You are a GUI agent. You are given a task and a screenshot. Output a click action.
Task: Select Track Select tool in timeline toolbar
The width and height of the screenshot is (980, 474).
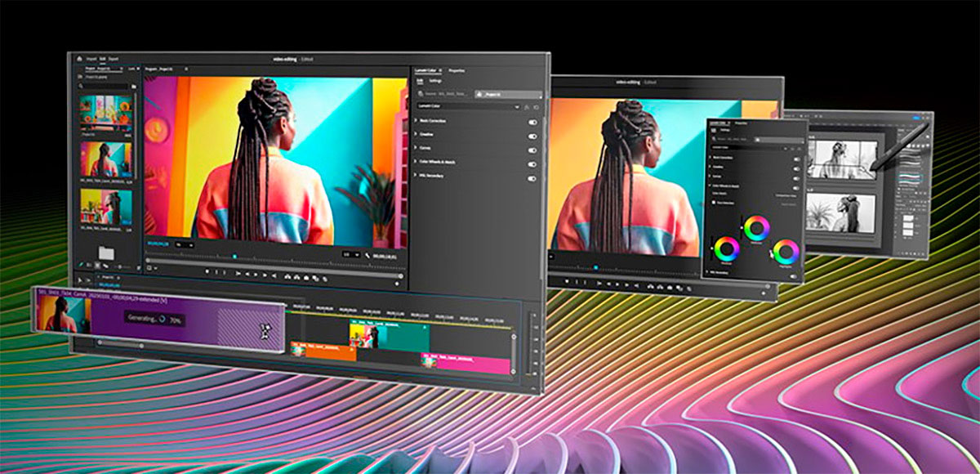(88, 280)
